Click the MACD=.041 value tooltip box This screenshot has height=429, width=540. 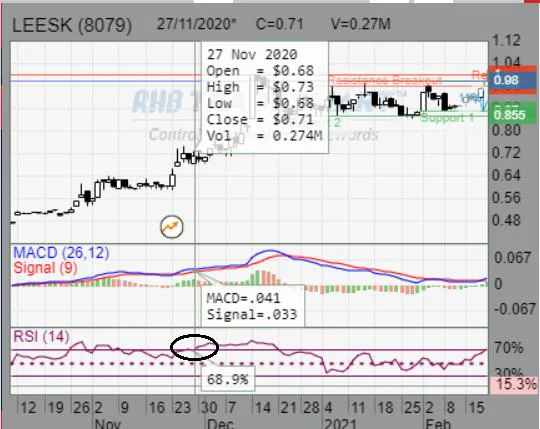click(253, 306)
